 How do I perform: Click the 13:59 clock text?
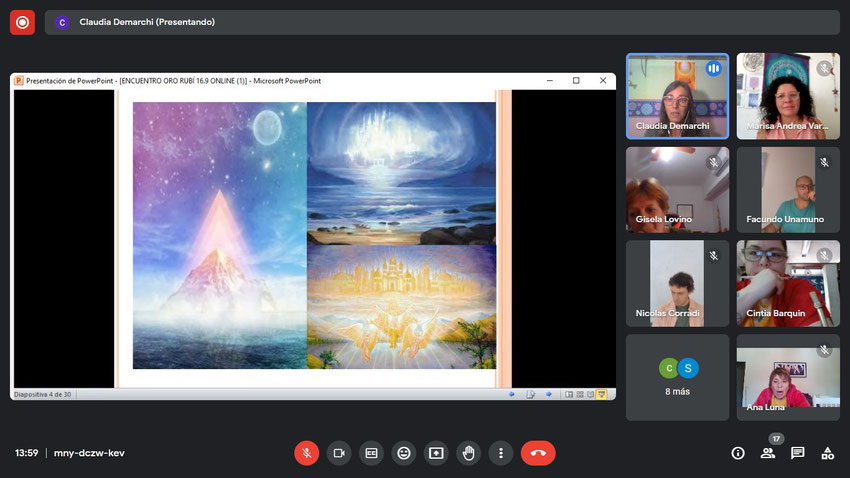[27, 453]
